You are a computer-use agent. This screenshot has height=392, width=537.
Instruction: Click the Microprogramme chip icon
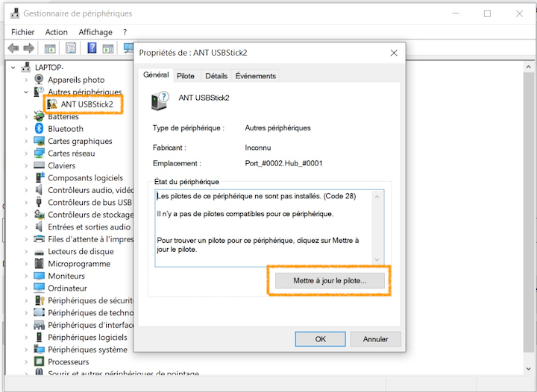pos(39,263)
